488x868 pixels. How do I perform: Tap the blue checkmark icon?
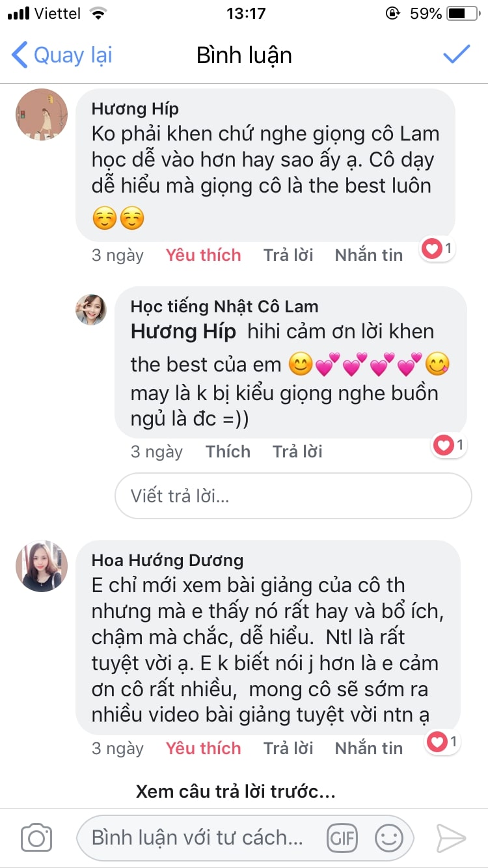[457, 55]
